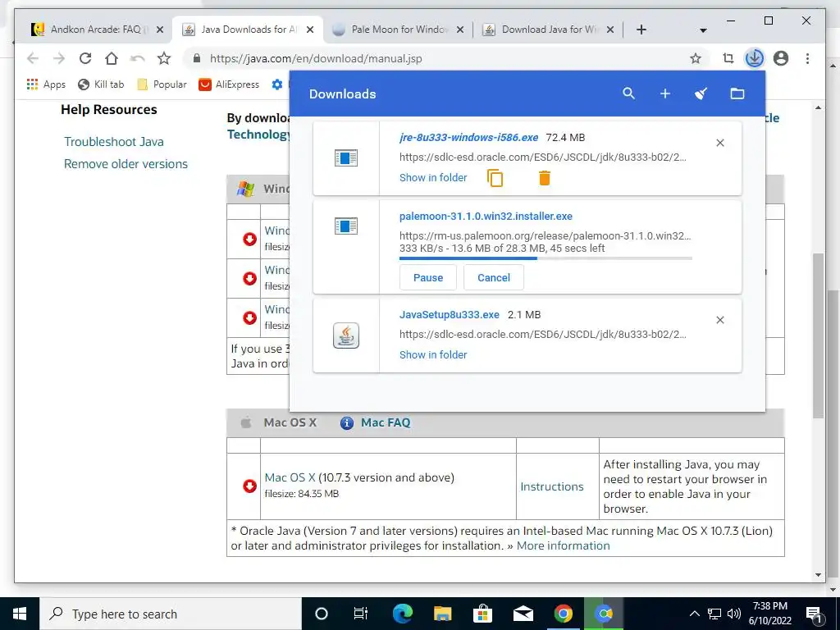This screenshot has height=630, width=840.
Task: Reload the page
Action: [85, 58]
